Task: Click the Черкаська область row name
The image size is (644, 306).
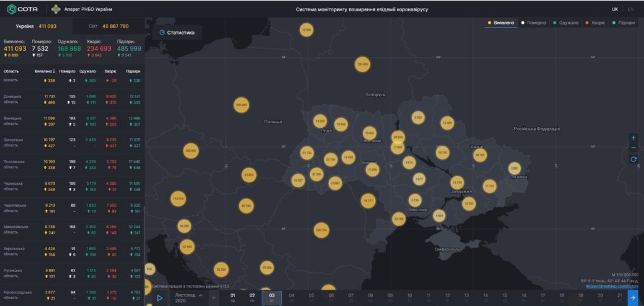Action: (13, 186)
